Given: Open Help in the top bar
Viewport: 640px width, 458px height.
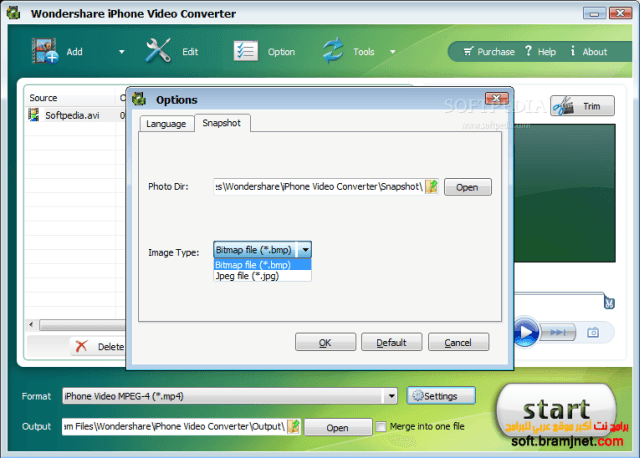Looking at the screenshot, I should 540,52.
